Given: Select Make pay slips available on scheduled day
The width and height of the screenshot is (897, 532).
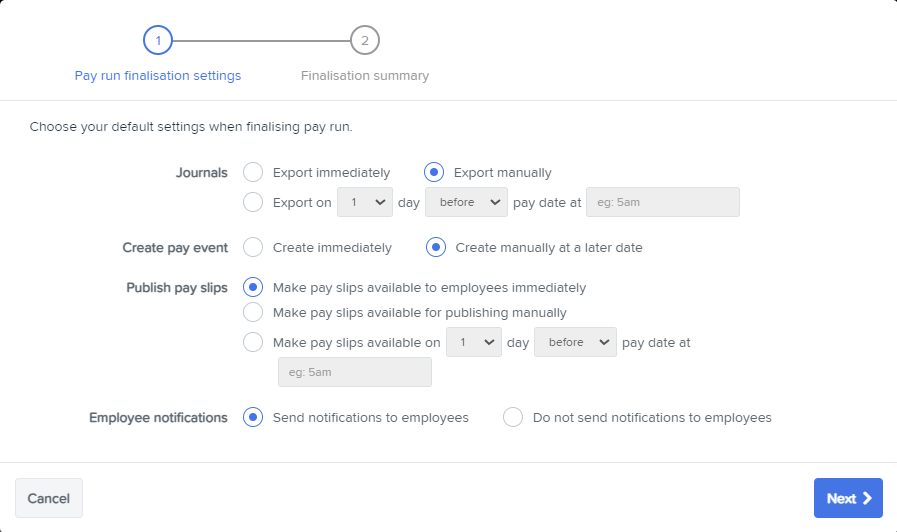Looking at the screenshot, I should [253, 342].
